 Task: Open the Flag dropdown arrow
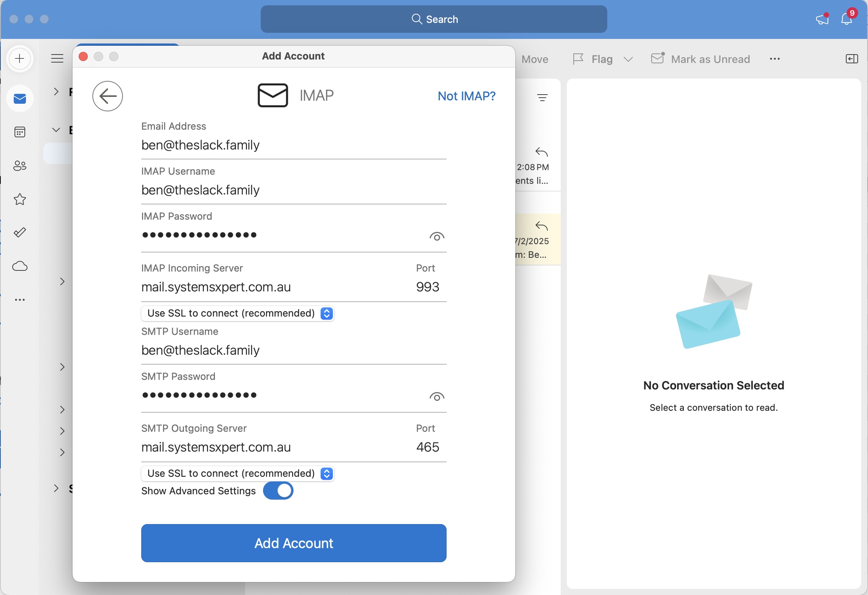pos(628,59)
